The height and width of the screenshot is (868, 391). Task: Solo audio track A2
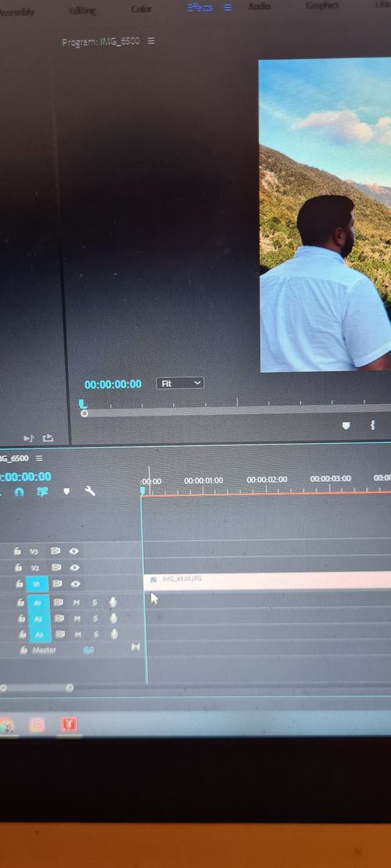pyautogui.click(x=95, y=618)
